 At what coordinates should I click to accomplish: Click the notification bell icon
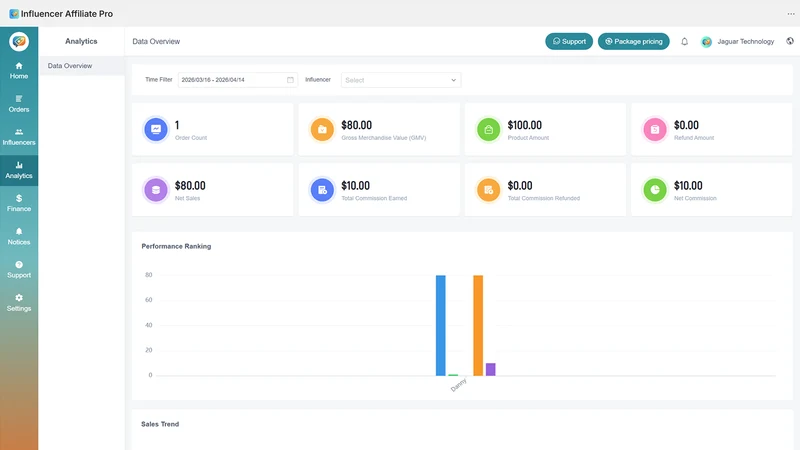point(684,41)
